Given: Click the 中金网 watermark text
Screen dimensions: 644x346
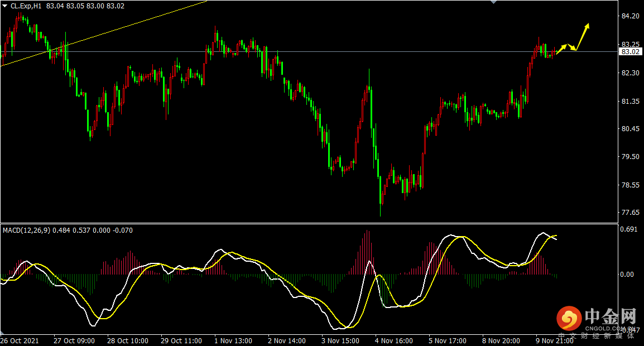Looking at the screenshot, I should point(610,317).
